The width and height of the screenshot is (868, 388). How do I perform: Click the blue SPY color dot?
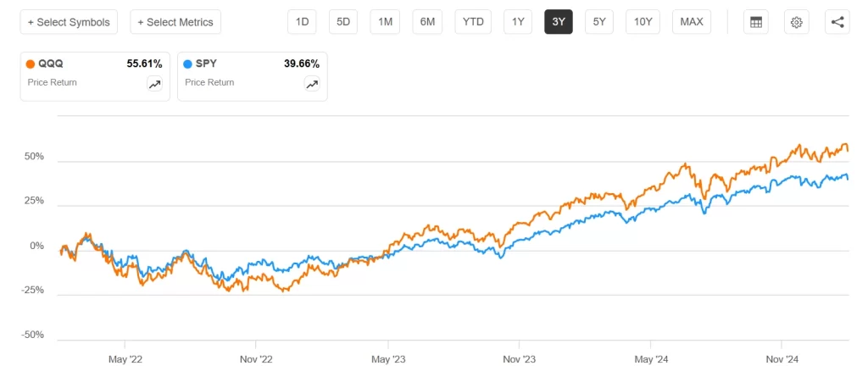(187, 64)
